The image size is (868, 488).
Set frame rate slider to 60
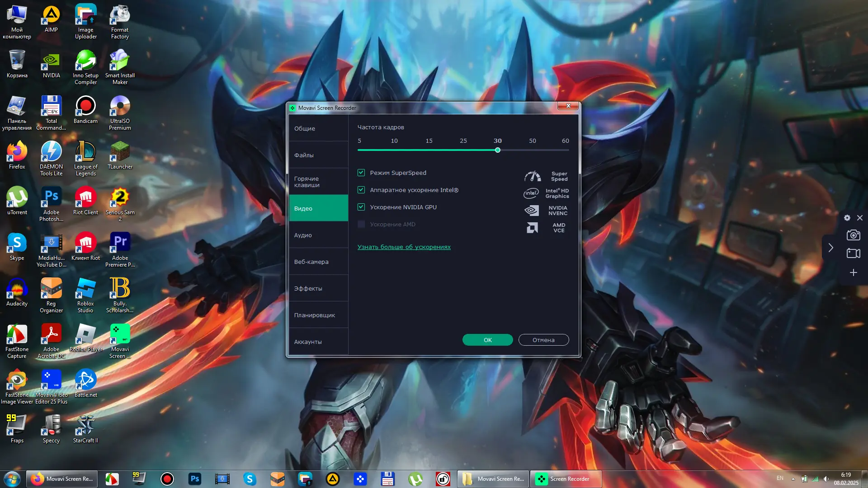pos(568,150)
